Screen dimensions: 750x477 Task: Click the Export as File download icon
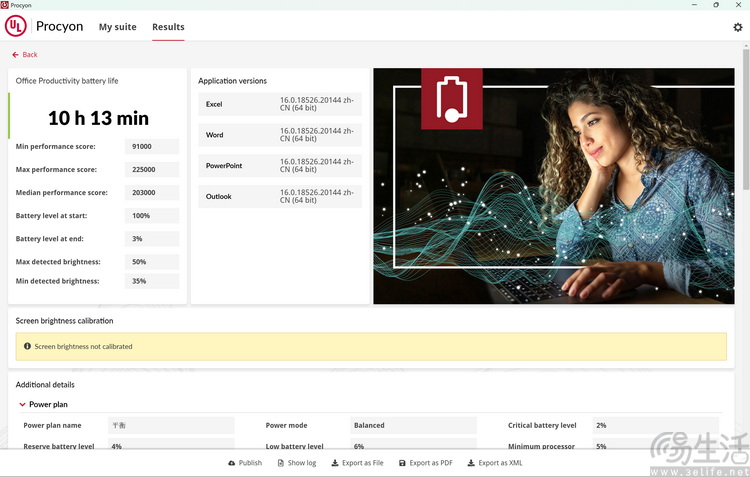click(x=334, y=463)
